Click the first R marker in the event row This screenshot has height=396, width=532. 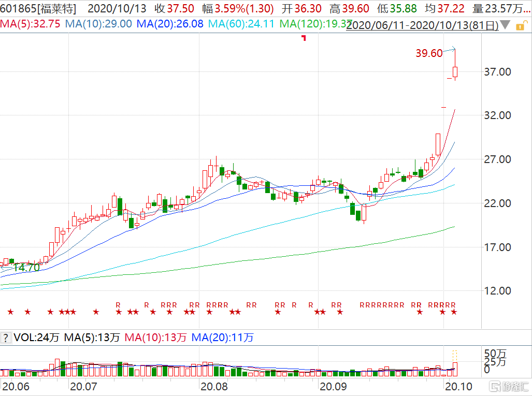pyautogui.click(x=118, y=305)
